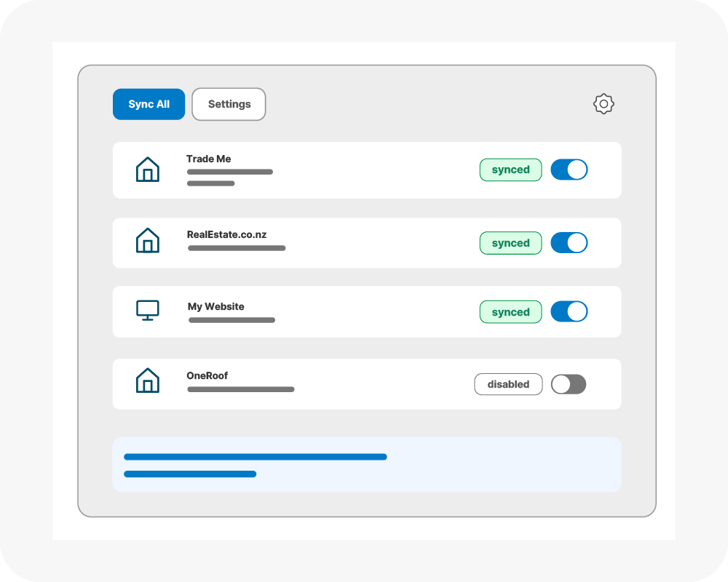Click the OneRoof house icon
Screen dimensions: 728x582
[x=148, y=380]
